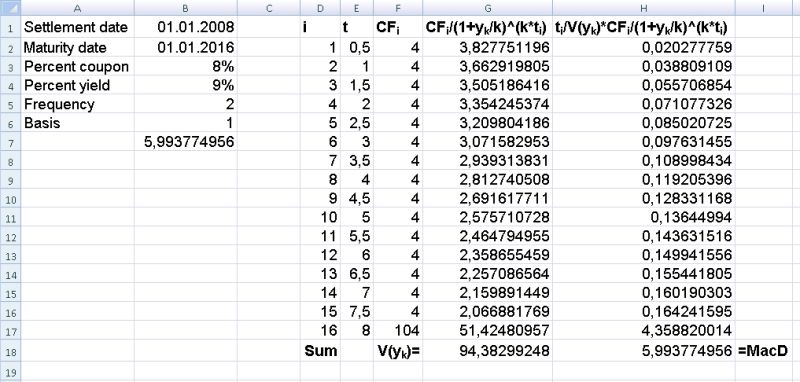Image resolution: width=800 pixels, height=382 pixels.
Task: Select column A header
Action: pos(78,8)
